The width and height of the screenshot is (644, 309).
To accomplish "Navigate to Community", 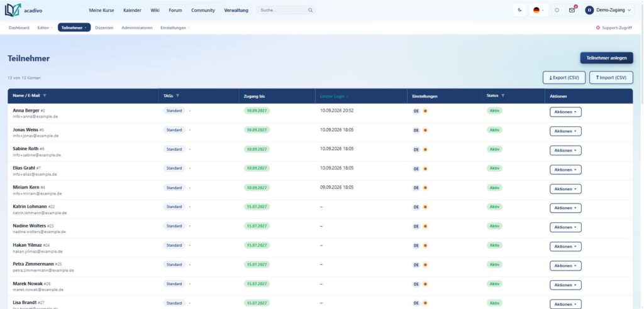I will click(203, 10).
